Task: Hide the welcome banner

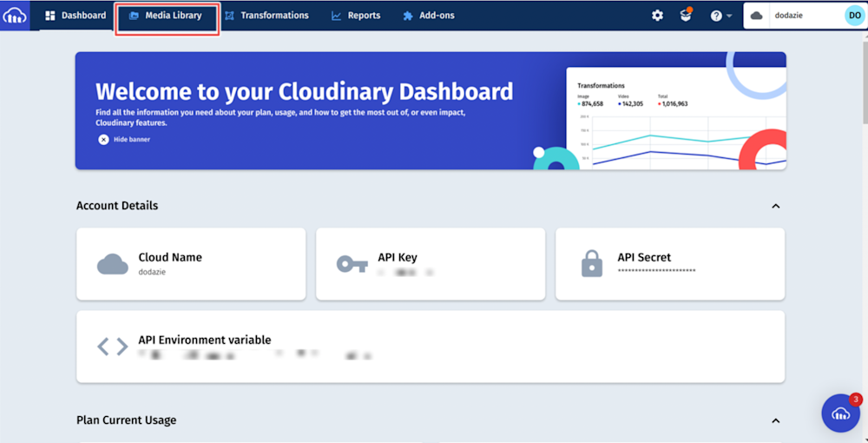Action: pyautogui.click(x=124, y=140)
